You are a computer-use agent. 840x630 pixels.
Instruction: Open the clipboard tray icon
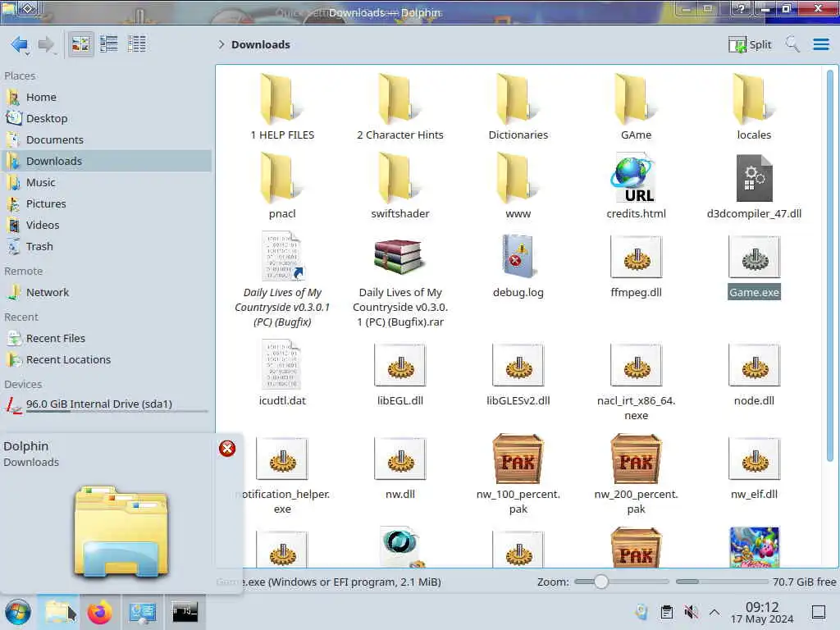click(x=666, y=612)
